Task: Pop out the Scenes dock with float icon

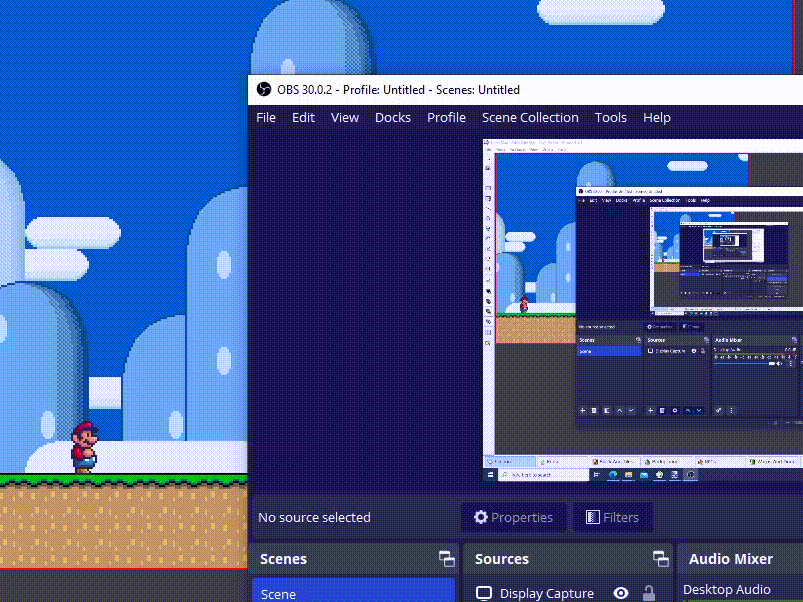Action: coord(447,559)
